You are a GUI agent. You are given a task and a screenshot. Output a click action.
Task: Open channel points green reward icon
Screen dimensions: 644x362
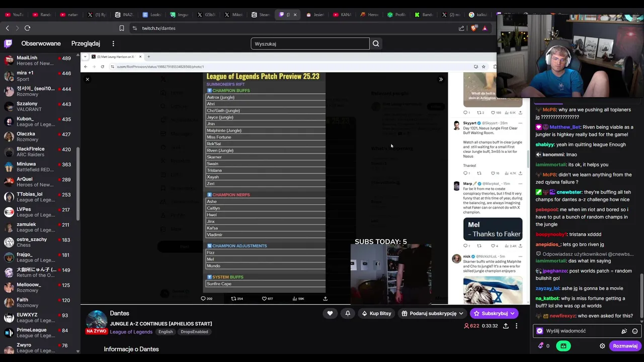tap(563, 346)
